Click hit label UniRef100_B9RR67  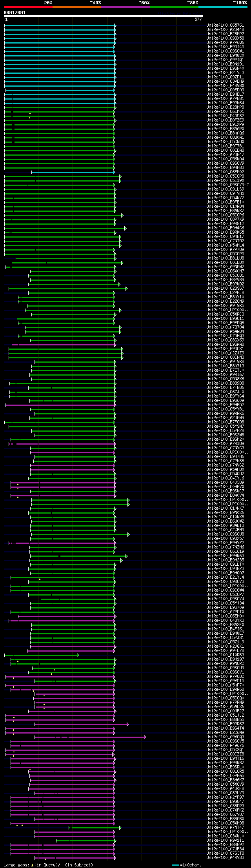coord(225,724)
